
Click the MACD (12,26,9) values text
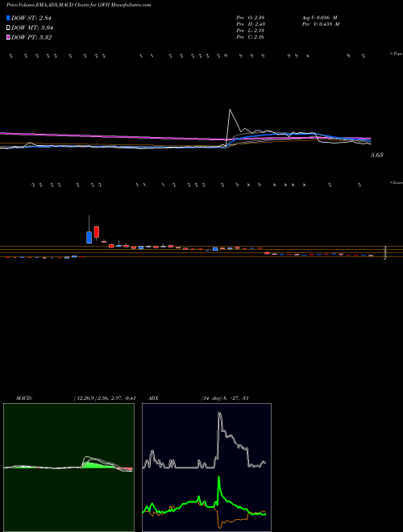(105, 398)
